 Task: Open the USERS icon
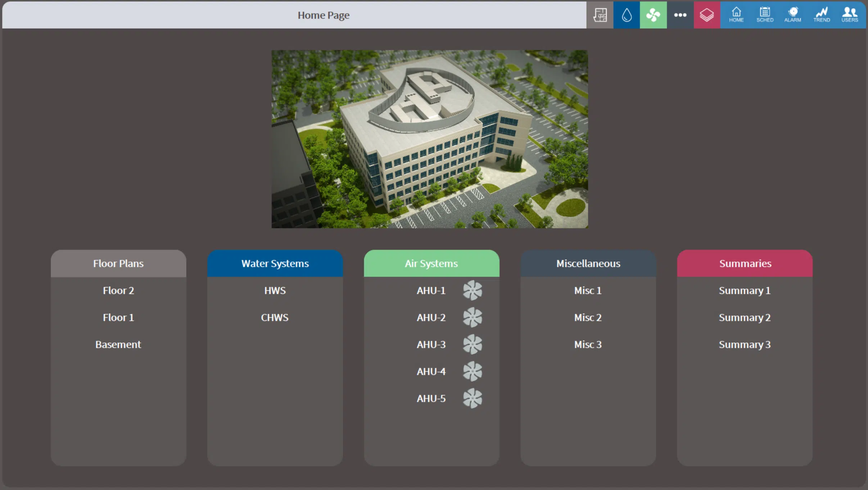tap(850, 15)
